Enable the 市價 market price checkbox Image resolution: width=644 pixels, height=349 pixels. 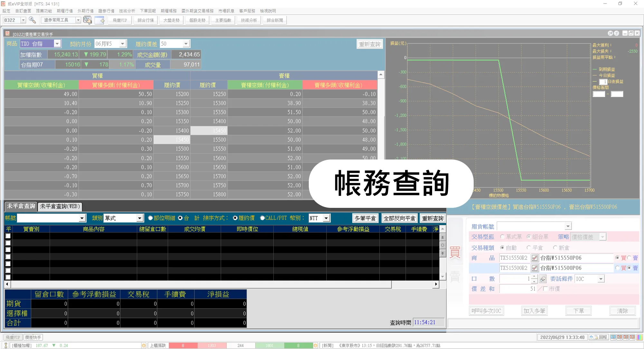545,289
